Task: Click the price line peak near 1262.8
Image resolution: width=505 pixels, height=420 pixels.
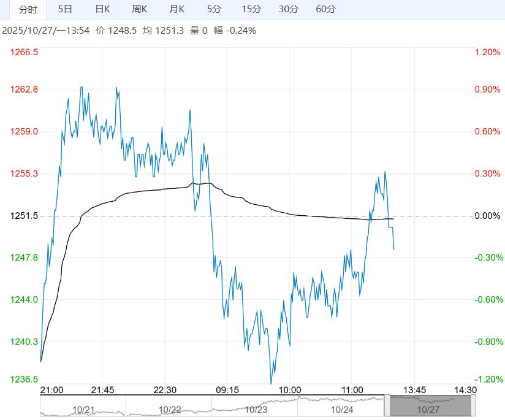Action: click(x=81, y=87)
